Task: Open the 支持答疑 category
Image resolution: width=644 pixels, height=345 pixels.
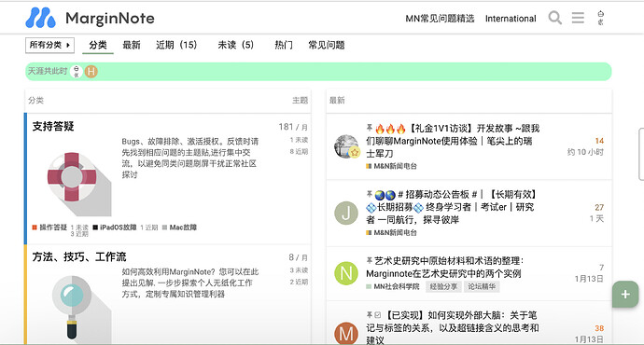Action: tap(53, 127)
